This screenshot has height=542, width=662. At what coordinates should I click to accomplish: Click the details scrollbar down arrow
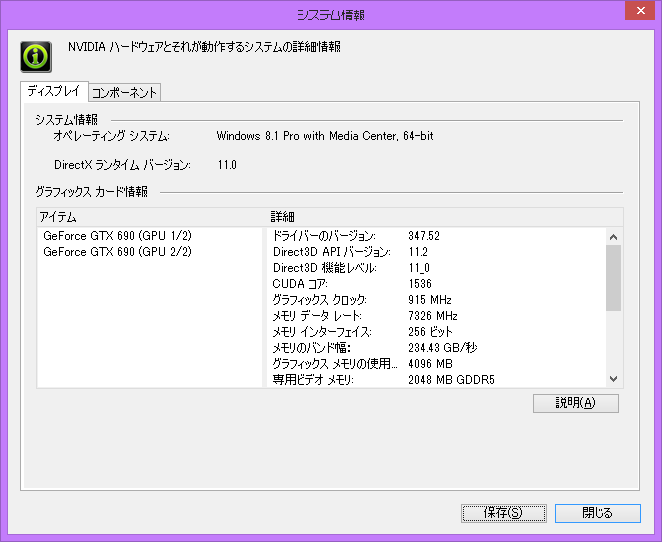(613, 379)
